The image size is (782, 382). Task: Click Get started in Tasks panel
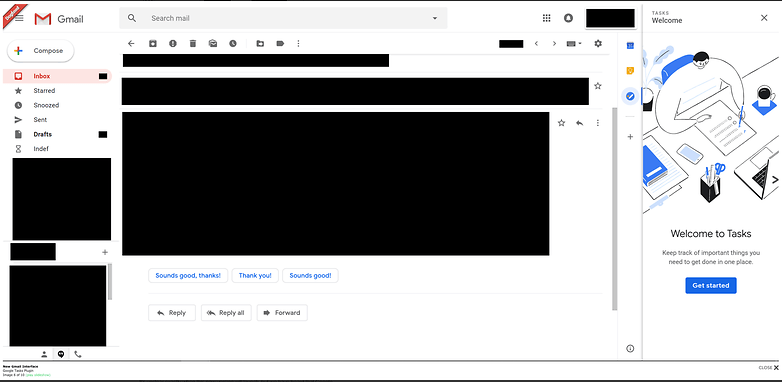tap(711, 286)
